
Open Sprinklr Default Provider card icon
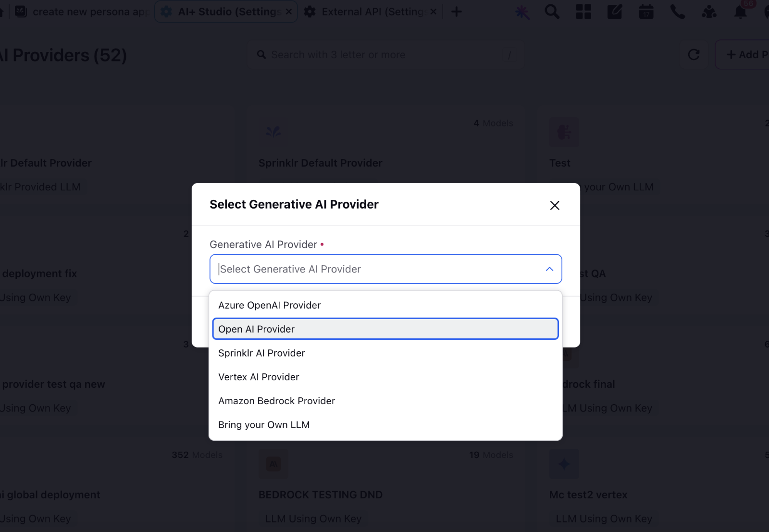point(273,132)
